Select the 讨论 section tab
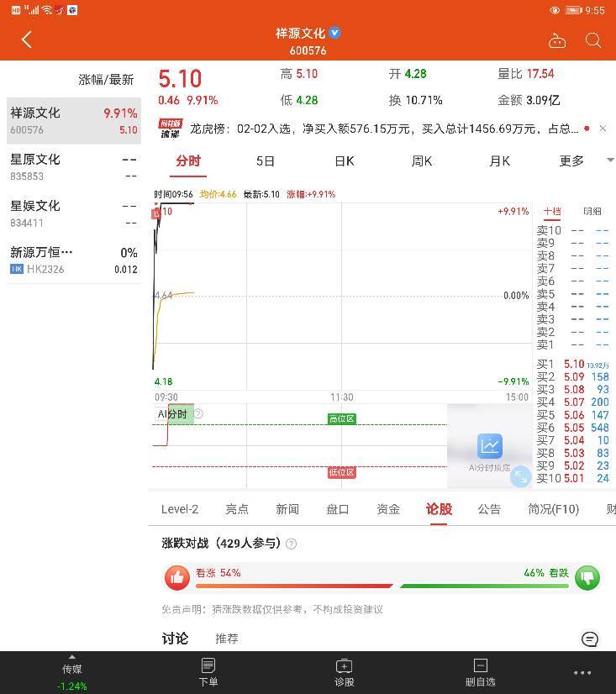The width and height of the screenshot is (616, 694). tap(175, 639)
